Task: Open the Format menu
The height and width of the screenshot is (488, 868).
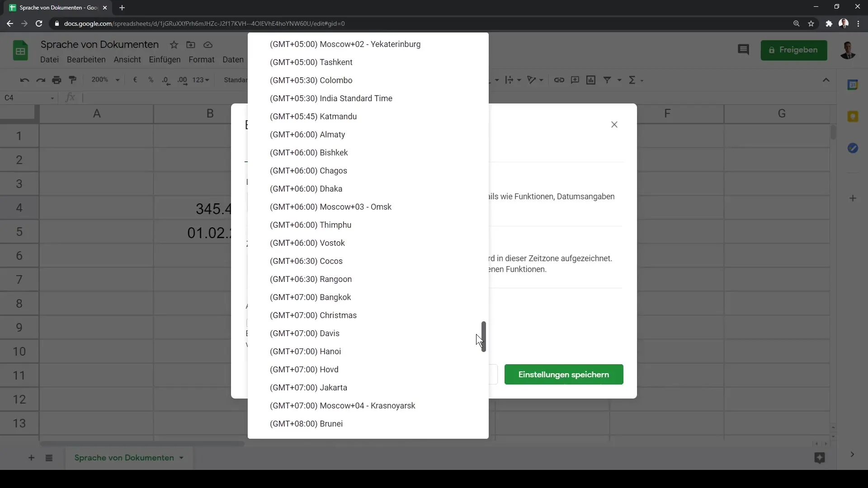Action: pos(201,60)
